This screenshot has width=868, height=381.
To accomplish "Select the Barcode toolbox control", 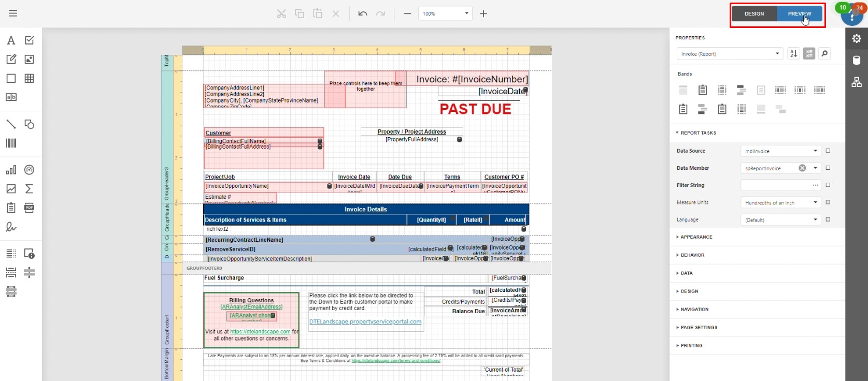I will [x=11, y=143].
